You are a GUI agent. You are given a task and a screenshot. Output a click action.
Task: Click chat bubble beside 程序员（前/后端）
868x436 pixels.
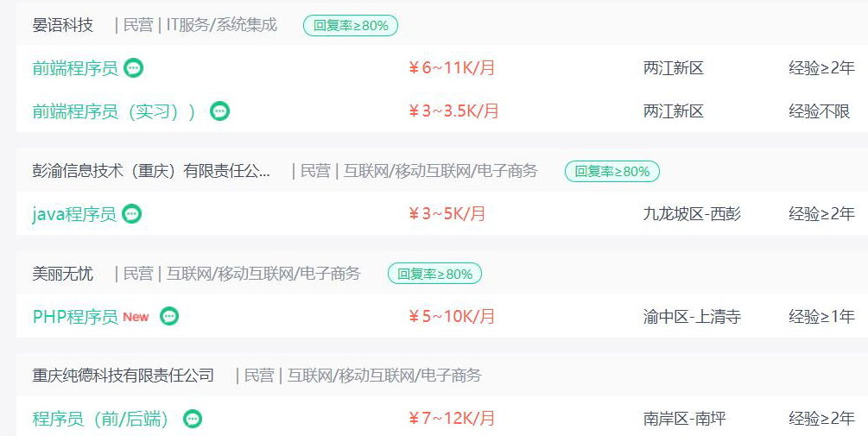[x=193, y=419]
